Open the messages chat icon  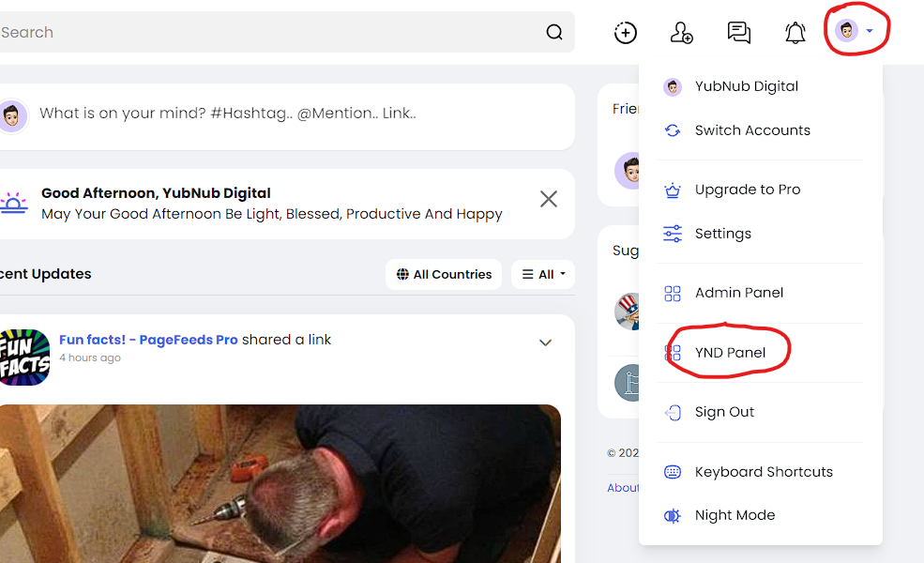[738, 33]
